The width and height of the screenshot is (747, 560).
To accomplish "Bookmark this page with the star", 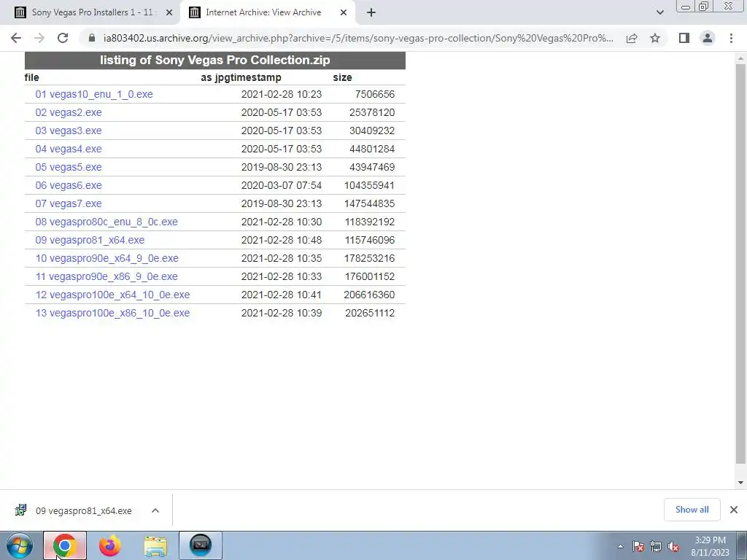I will pos(655,38).
